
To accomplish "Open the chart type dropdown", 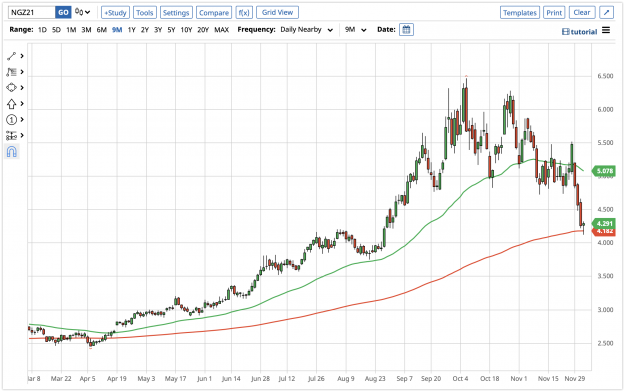I will pyautogui.click(x=83, y=12).
